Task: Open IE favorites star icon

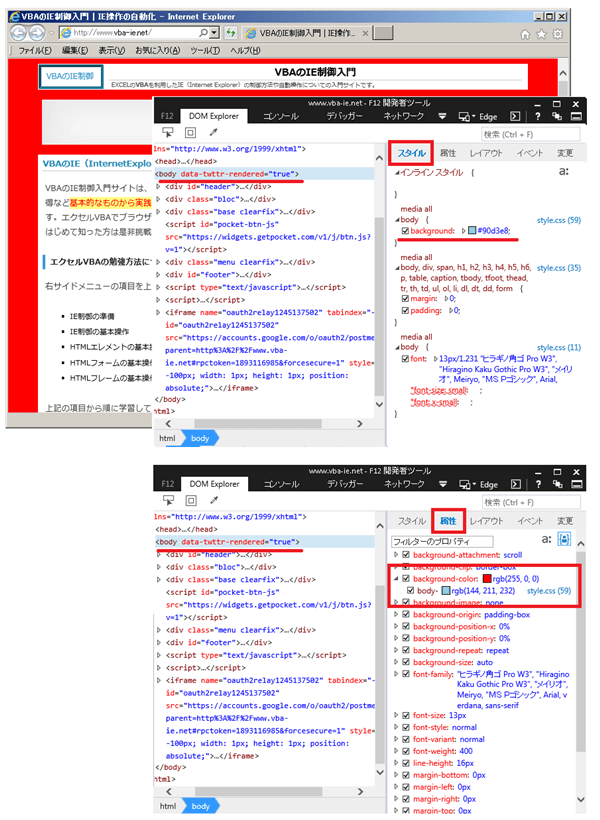Action: click(541, 34)
